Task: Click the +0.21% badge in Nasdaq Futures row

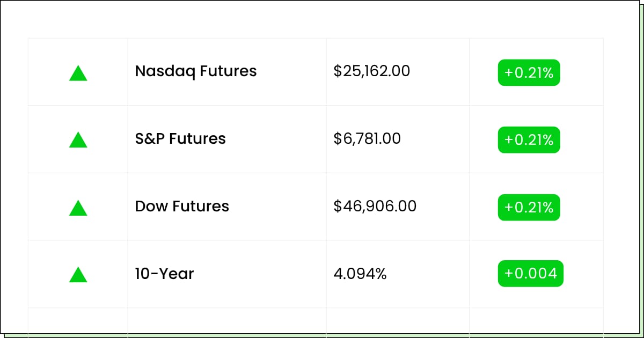Action: point(529,72)
